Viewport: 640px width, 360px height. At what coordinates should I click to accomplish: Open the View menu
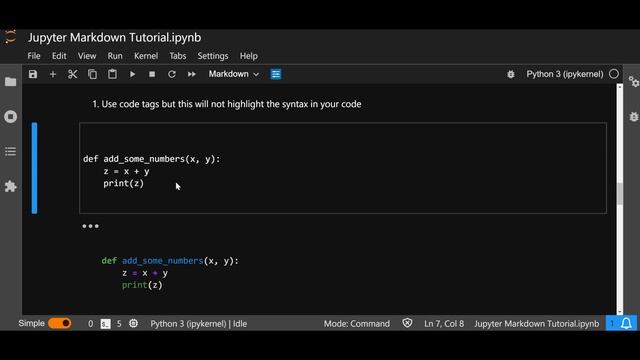(87, 56)
